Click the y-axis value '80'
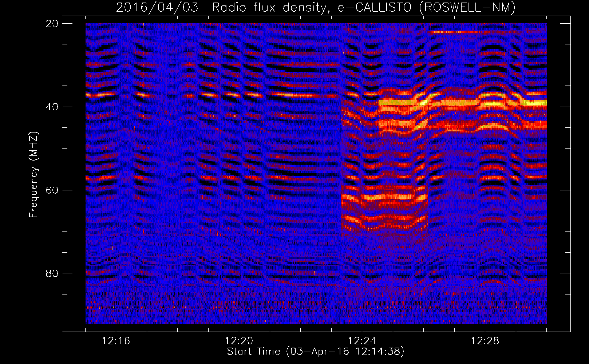 [x=52, y=273]
